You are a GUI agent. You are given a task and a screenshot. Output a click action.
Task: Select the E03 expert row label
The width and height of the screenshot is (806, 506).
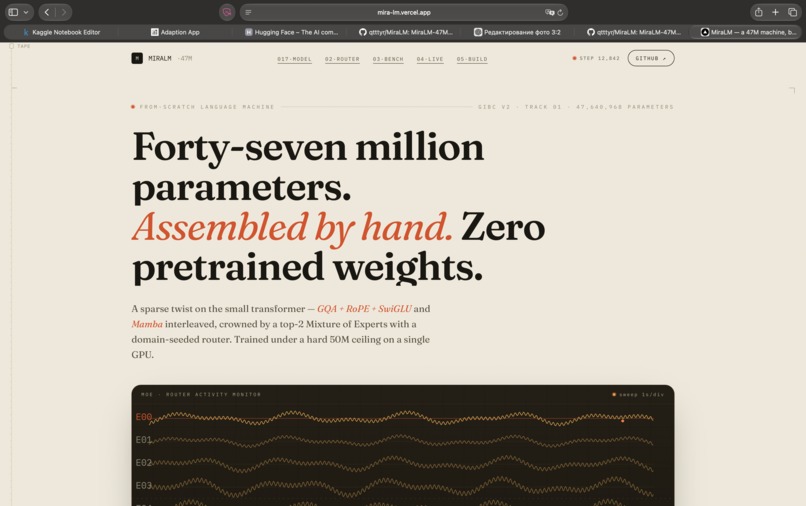tap(143, 485)
